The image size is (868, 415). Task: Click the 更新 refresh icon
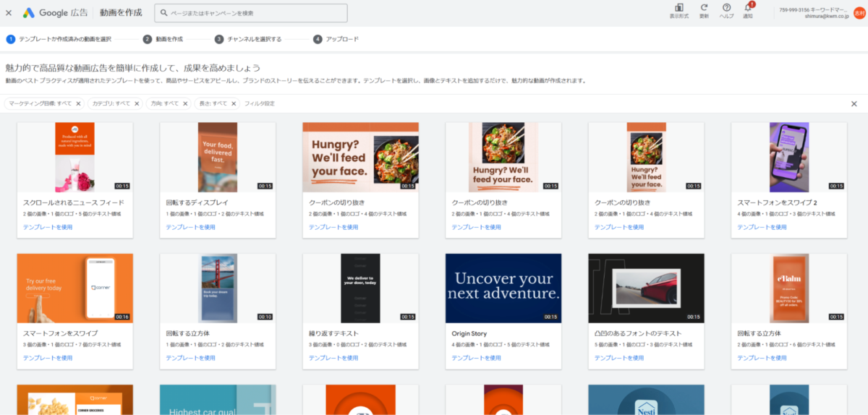[704, 11]
